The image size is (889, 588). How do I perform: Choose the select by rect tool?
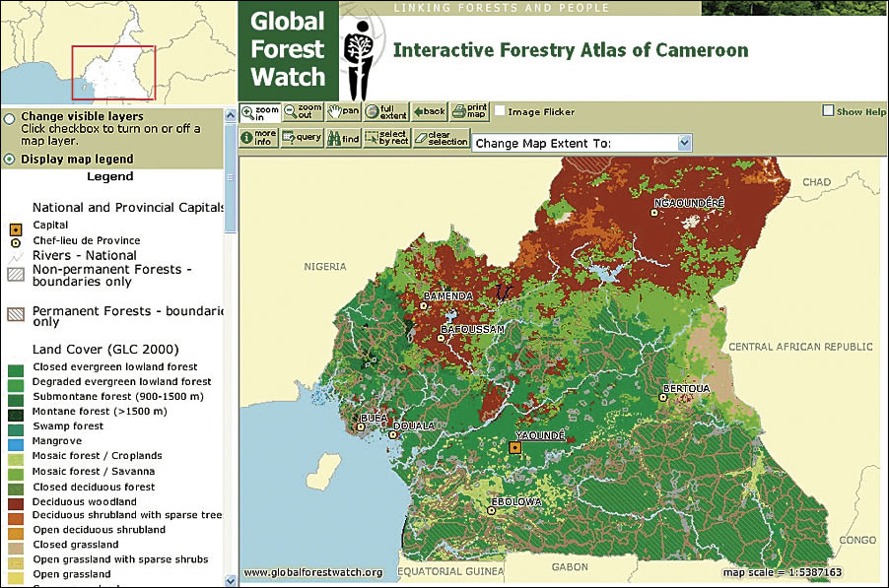pos(386,138)
